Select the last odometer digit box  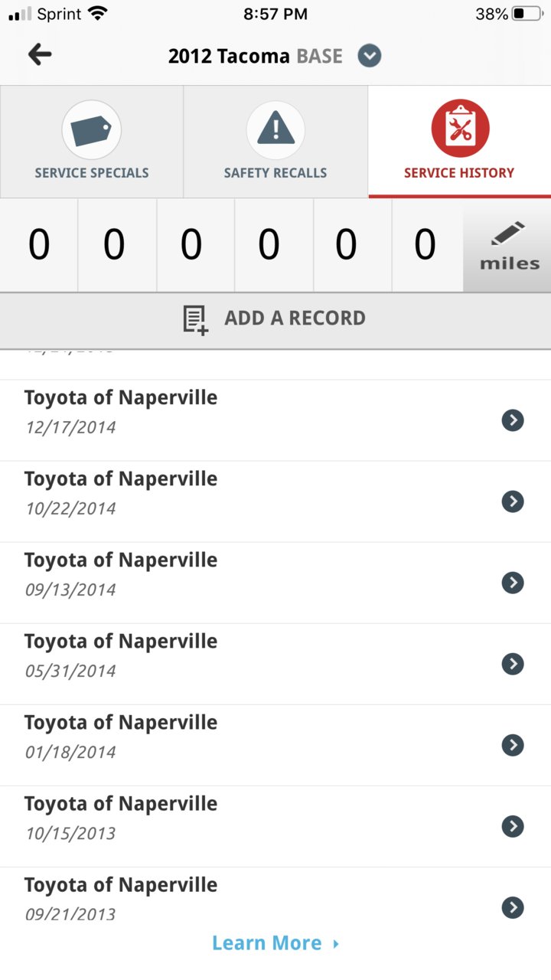[425, 246]
